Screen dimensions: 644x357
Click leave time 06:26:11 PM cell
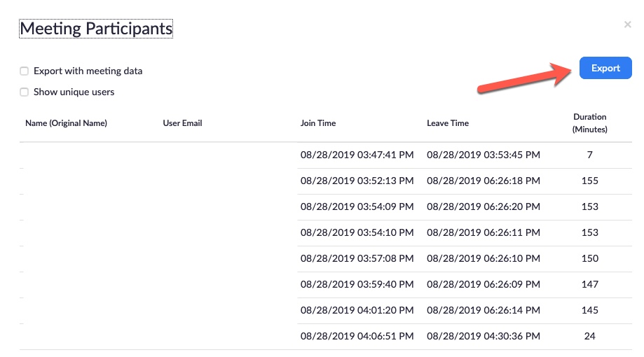point(484,232)
